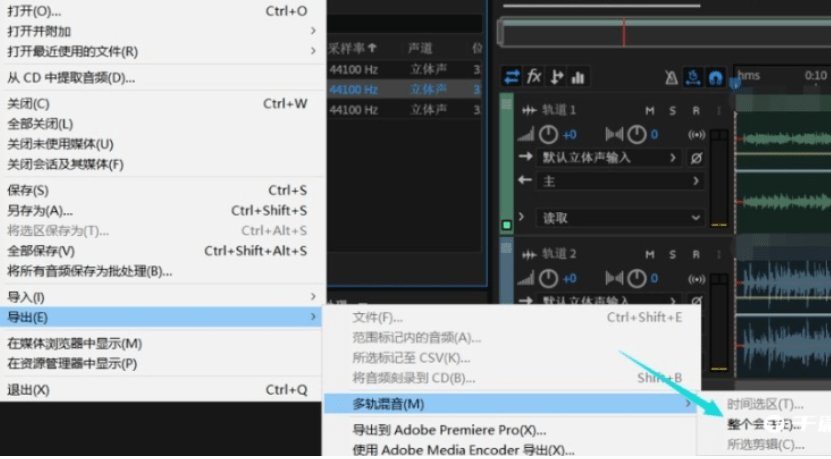Click the track 1 volume knob
The height and width of the screenshot is (459, 831).
tap(548, 135)
